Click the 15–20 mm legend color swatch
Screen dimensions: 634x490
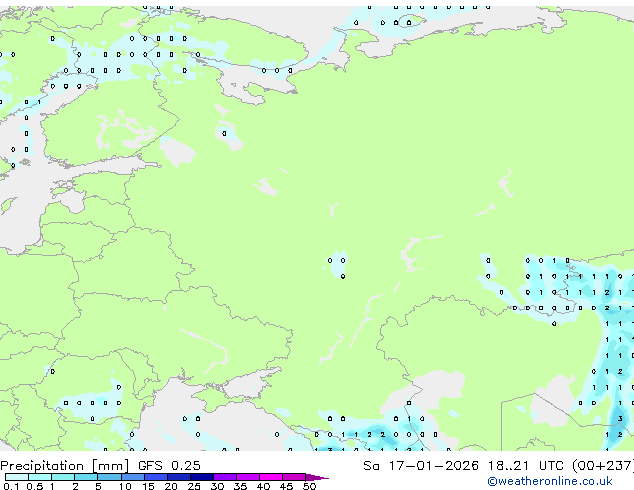tap(156, 477)
